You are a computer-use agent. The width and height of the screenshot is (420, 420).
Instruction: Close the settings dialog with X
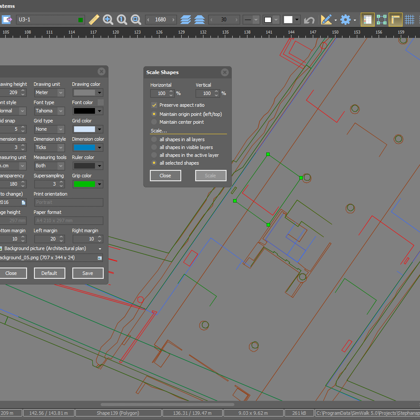101,71
